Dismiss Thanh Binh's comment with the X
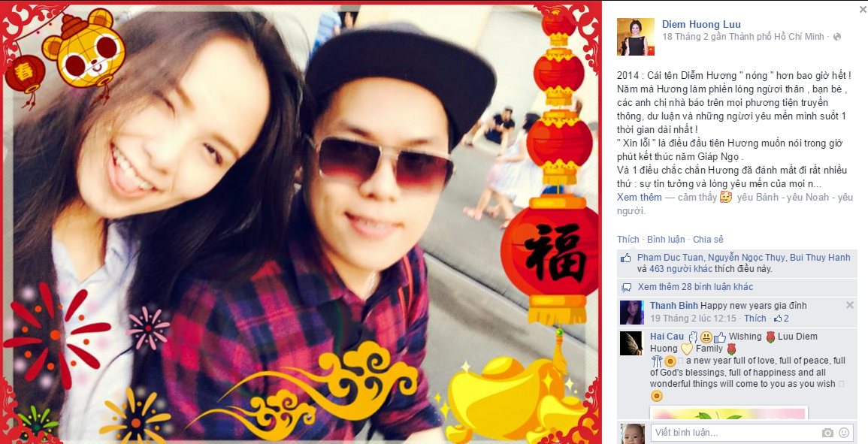The height and width of the screenshot is (444, 868). [850, 305]
